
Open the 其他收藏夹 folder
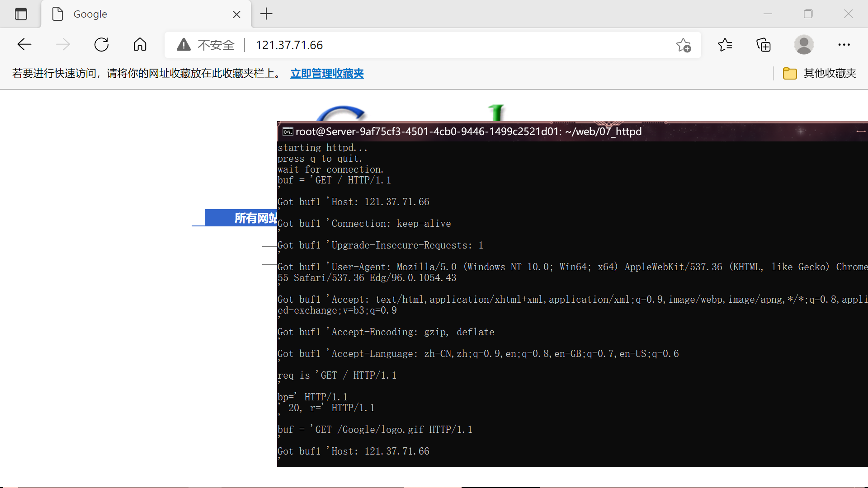pos(820,73)
